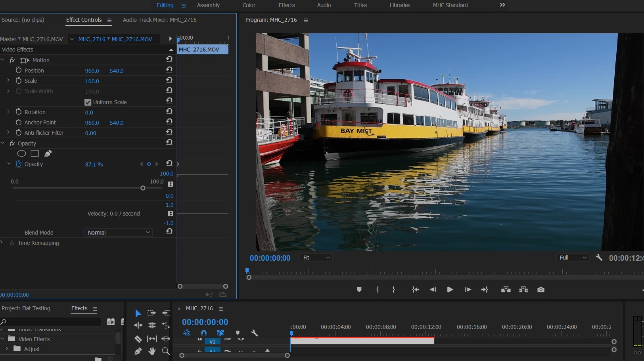Open Program Monitor settings wrench

click(599, 258)
